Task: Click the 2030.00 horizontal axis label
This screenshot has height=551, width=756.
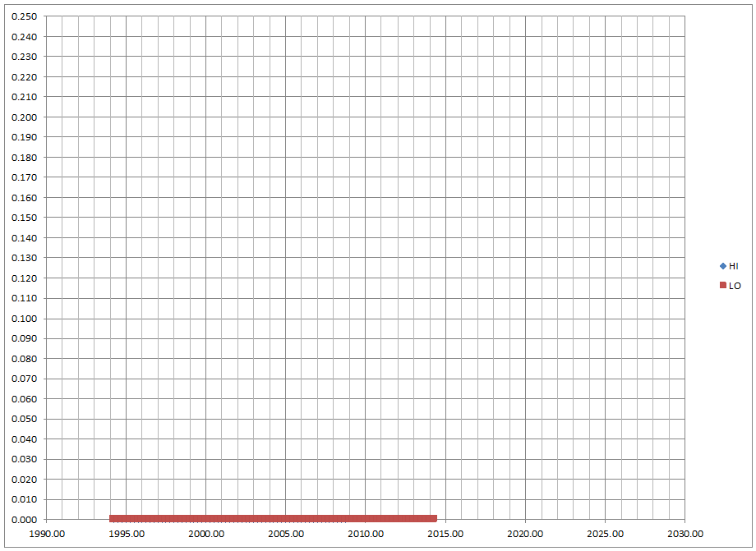Action: [685, 534]
